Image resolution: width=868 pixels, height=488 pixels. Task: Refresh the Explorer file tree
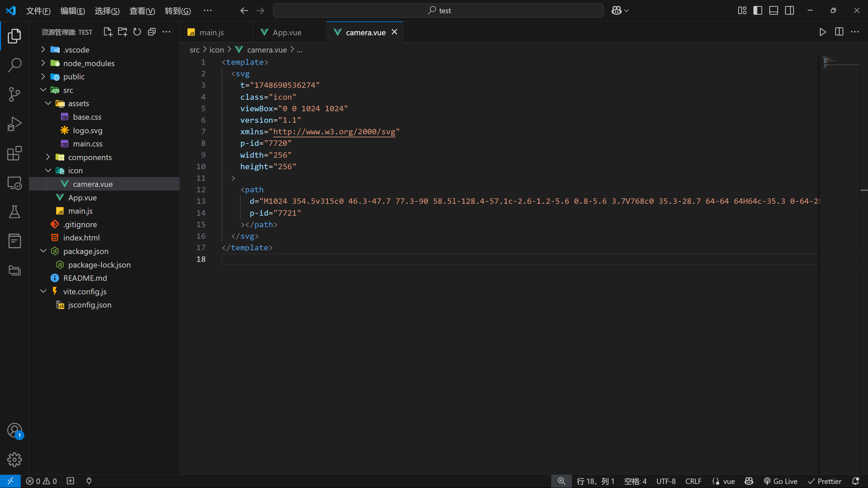click(x=137, y=32)
